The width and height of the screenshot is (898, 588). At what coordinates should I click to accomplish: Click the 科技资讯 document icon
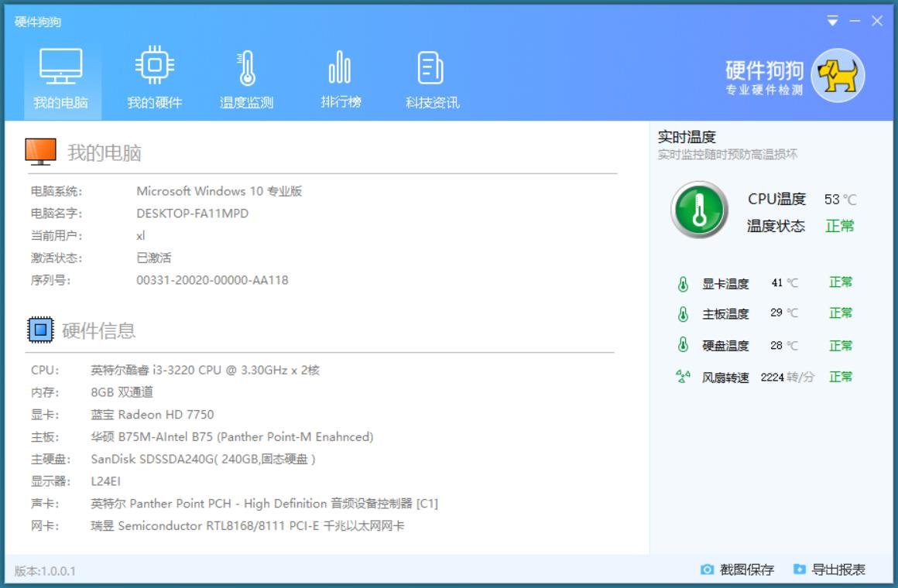431,67
